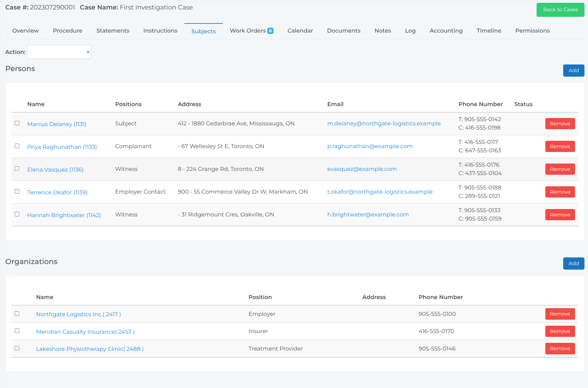Viewport: 588px width, 388px height.
Task: Click the Treatment Provider position cell
Action: click(276, 348)
